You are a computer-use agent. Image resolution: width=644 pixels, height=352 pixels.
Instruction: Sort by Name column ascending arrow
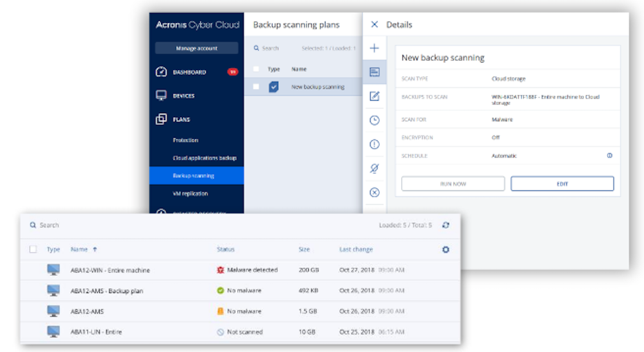[x=94, y=249]
